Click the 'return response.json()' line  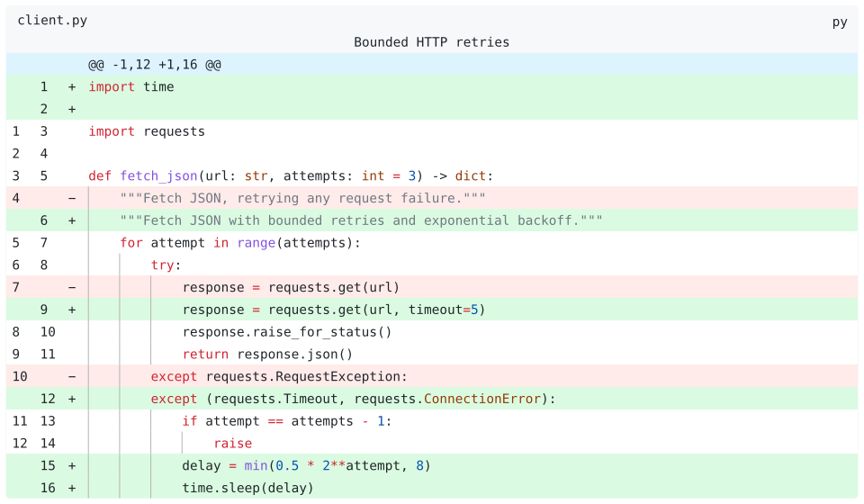click(x=432, y=355)
